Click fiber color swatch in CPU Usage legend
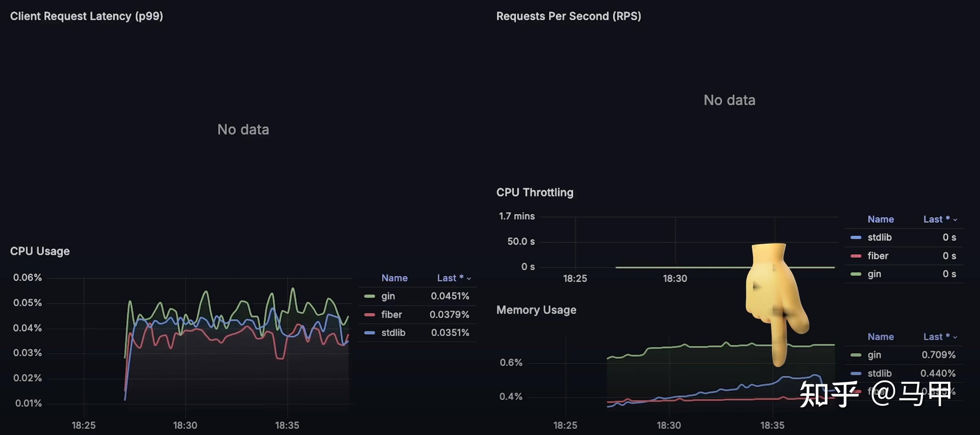The width and height of the screenshot is (980, 435). click(369, 314)
